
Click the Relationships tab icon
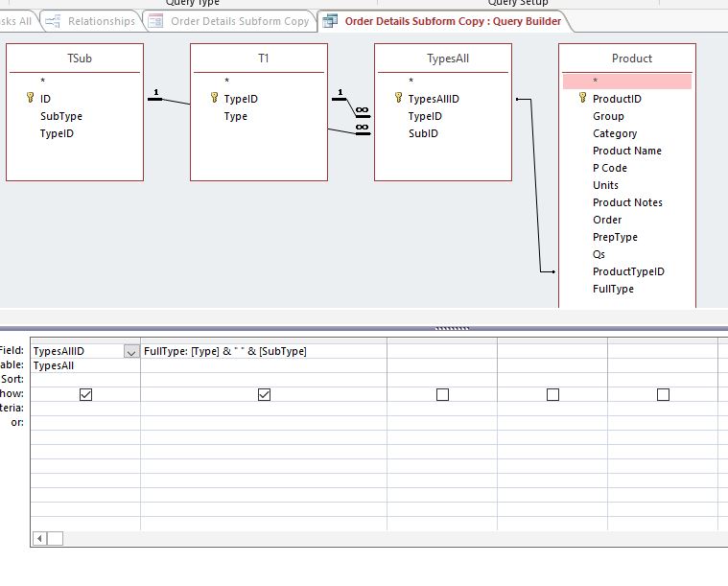point(53,21)
